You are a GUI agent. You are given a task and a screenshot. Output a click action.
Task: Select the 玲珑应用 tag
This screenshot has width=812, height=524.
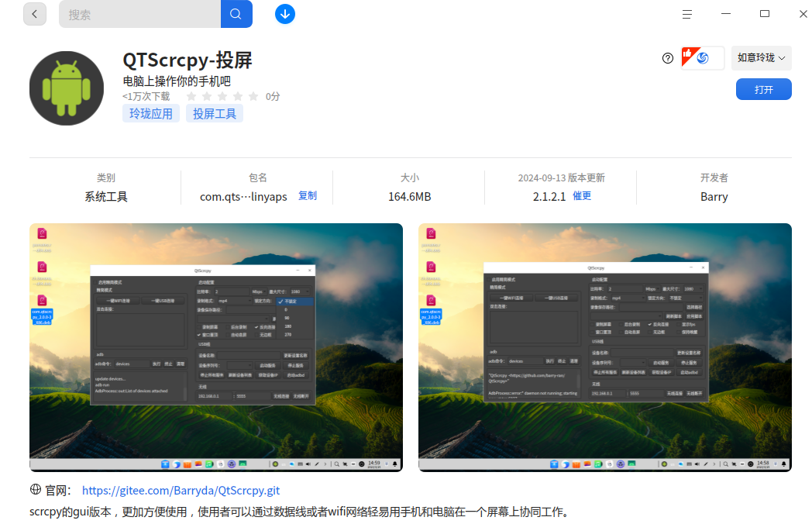150,113
